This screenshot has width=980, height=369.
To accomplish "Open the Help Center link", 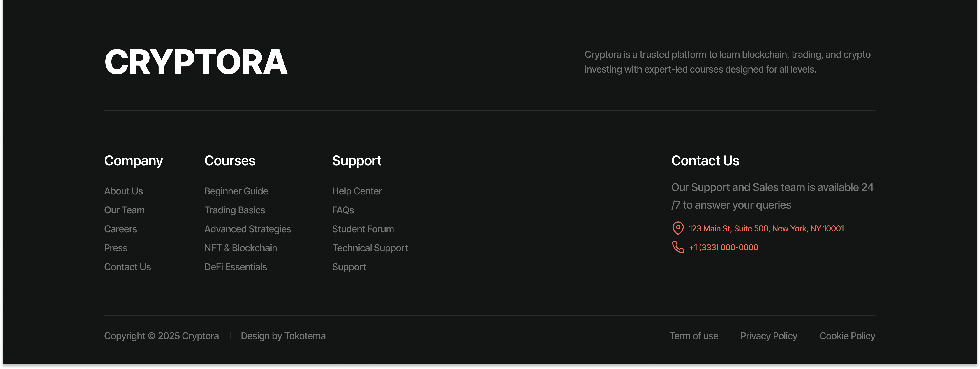I will pos(356,191).
